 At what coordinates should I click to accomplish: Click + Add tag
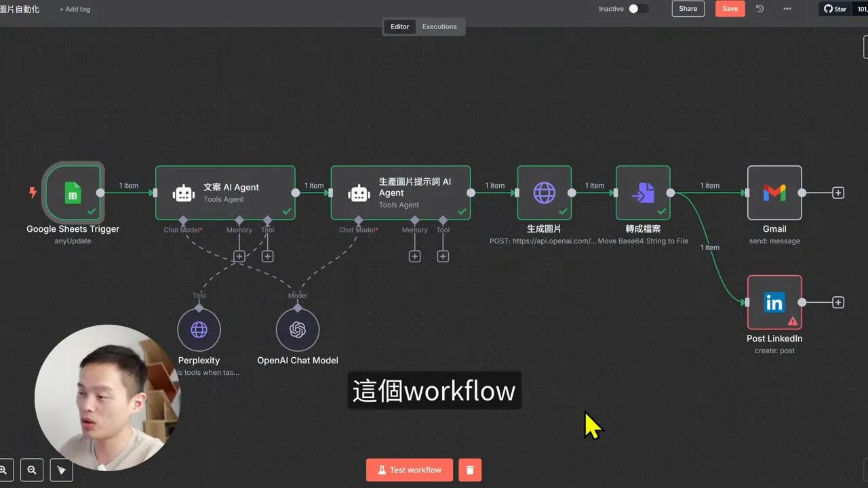(x=75, y=9)
